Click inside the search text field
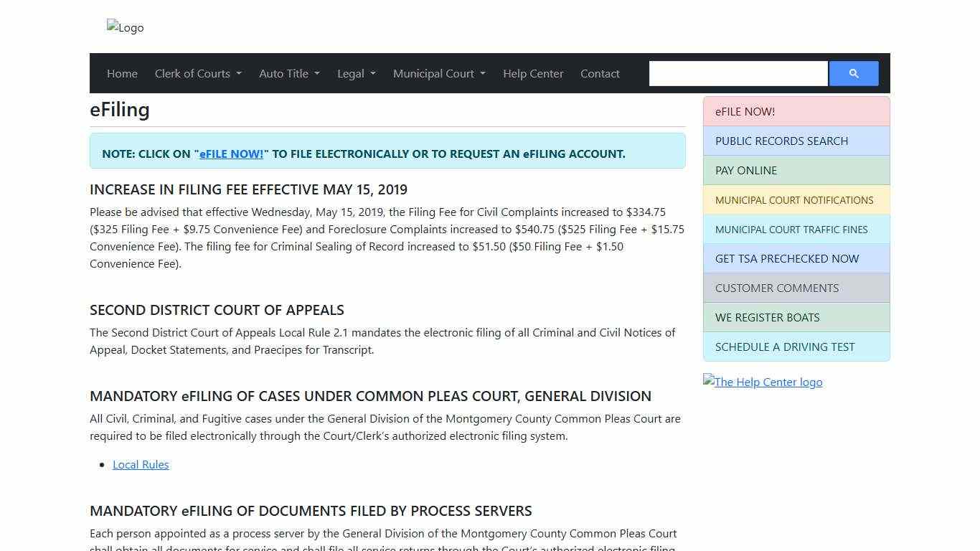Image resolution: width=980 pixels, height=551 pixels. tap(738, 73)
